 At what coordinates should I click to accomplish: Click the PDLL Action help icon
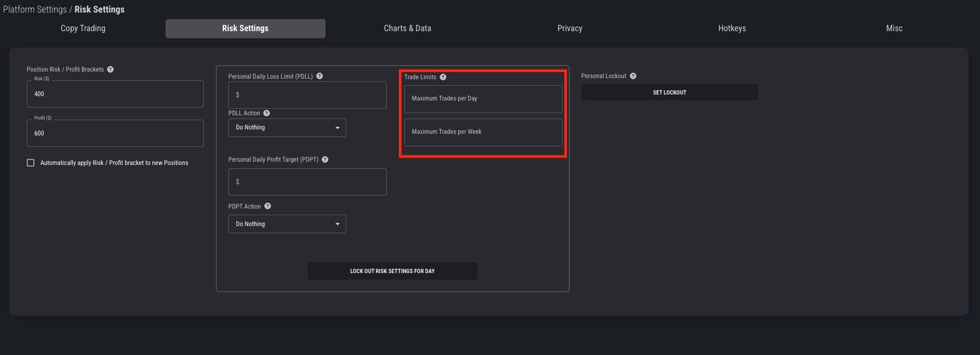(267, 113)
